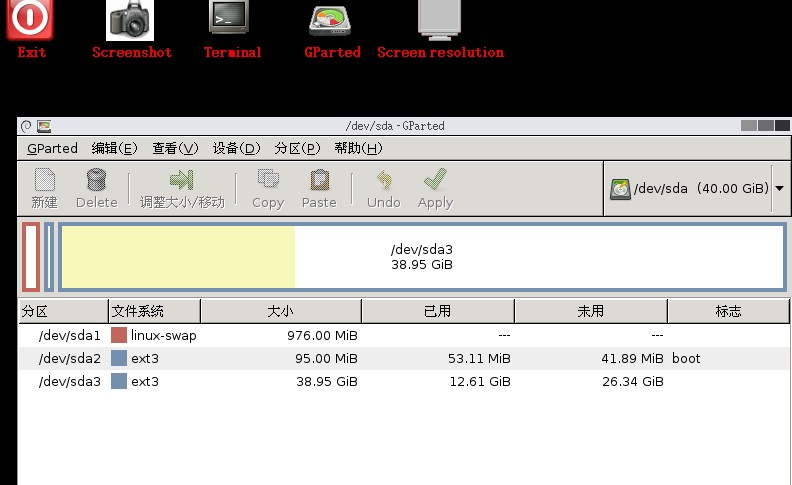
Task: Open the Screen resolution desktop icon
Action: click(x=439, y=20)
